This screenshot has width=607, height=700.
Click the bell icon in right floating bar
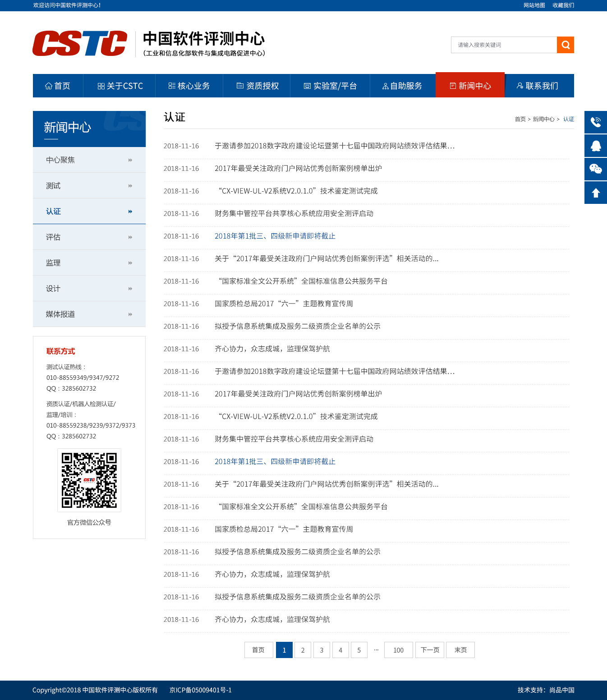pyautogui.click(x=595, y=146)
